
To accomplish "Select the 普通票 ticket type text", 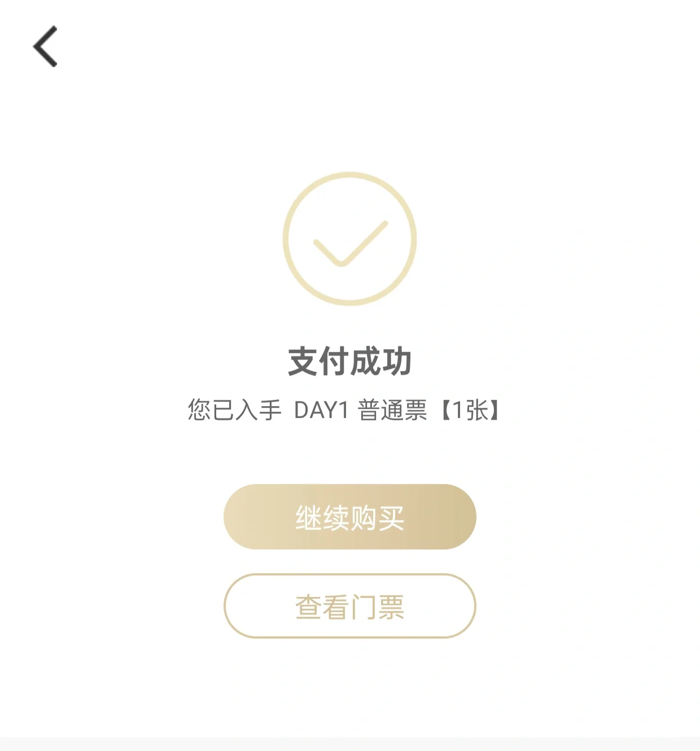I will tap(392, 410).
